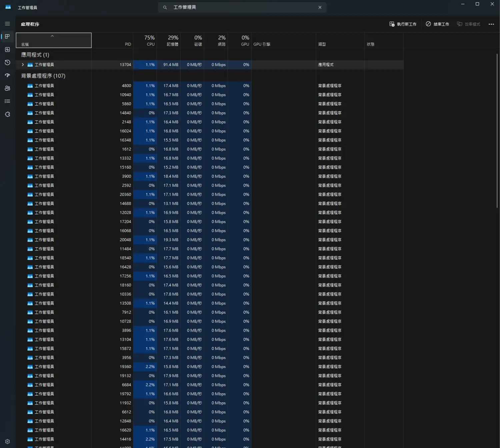The image size is (500, 448).
Task: Sort by the 0% GPU column header
Action: (240, 40)
